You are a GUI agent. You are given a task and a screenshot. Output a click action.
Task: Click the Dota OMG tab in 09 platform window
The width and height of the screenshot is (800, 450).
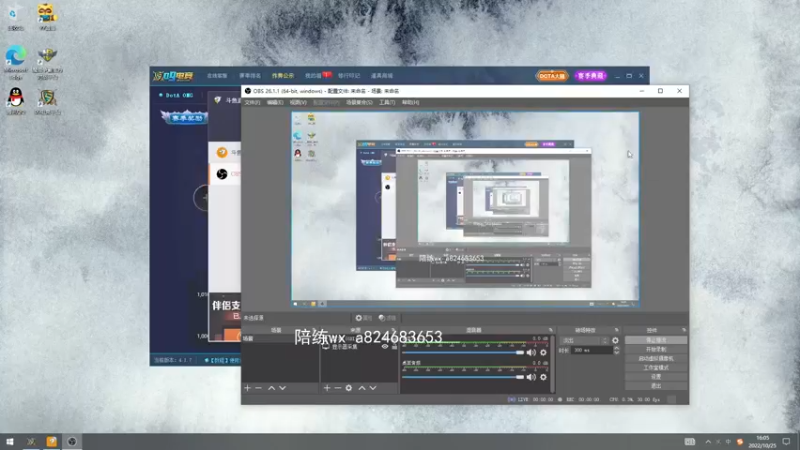point(176,95)
